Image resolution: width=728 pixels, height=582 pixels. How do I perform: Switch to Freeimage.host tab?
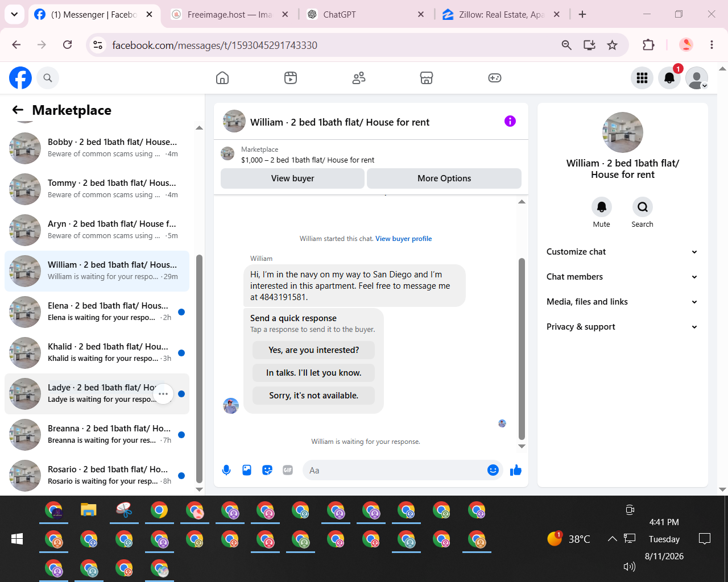pos(230,15)
